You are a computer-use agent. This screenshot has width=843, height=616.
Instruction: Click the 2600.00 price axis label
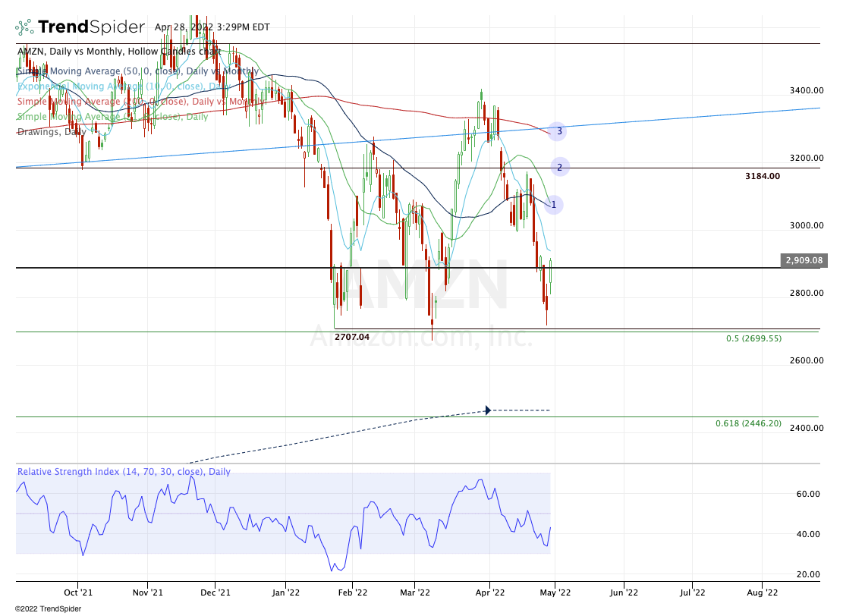tap(807, 360)
